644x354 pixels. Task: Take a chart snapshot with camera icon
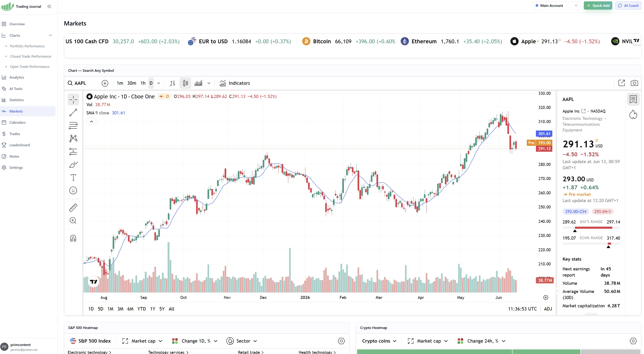[x=634, y=83]
